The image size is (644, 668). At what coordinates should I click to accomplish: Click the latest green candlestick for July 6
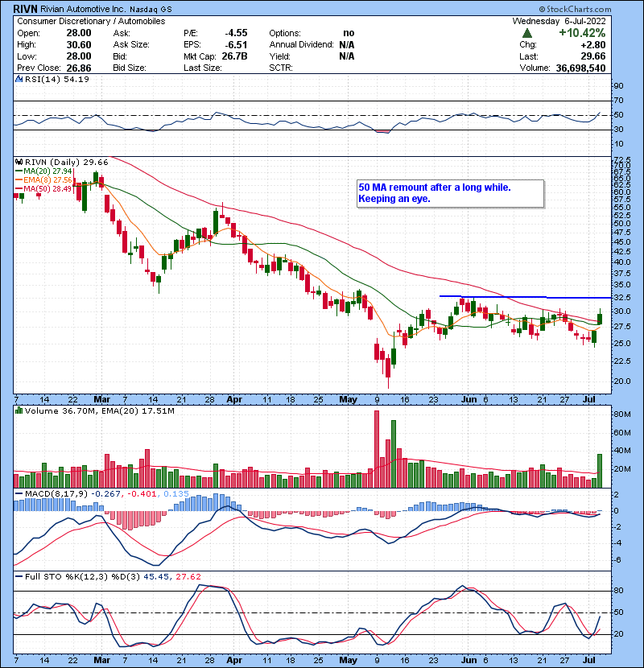(600, 319)
